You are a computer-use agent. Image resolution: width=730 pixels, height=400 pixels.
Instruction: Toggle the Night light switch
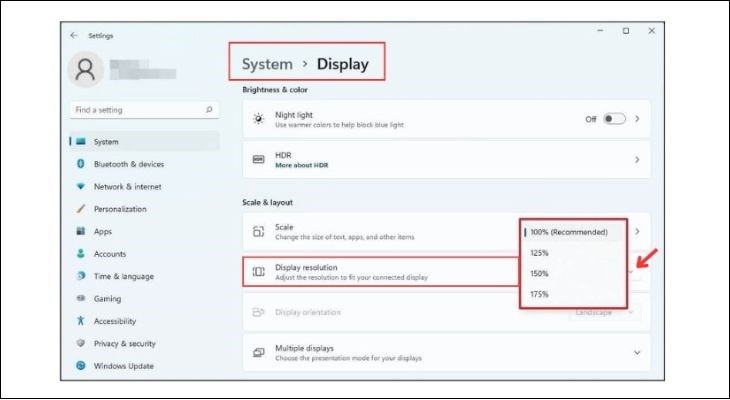[614, 119]
